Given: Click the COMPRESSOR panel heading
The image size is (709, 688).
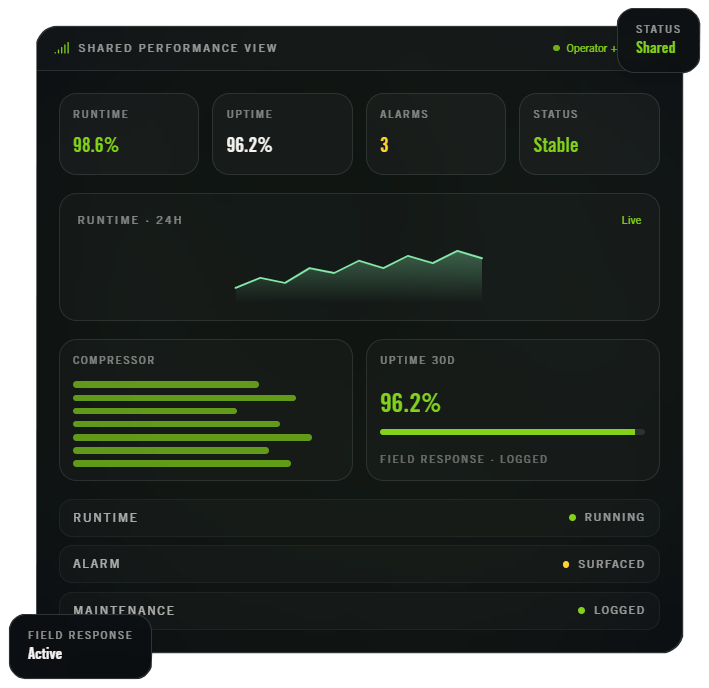Looking at the screenshot, I should (114, 360).
